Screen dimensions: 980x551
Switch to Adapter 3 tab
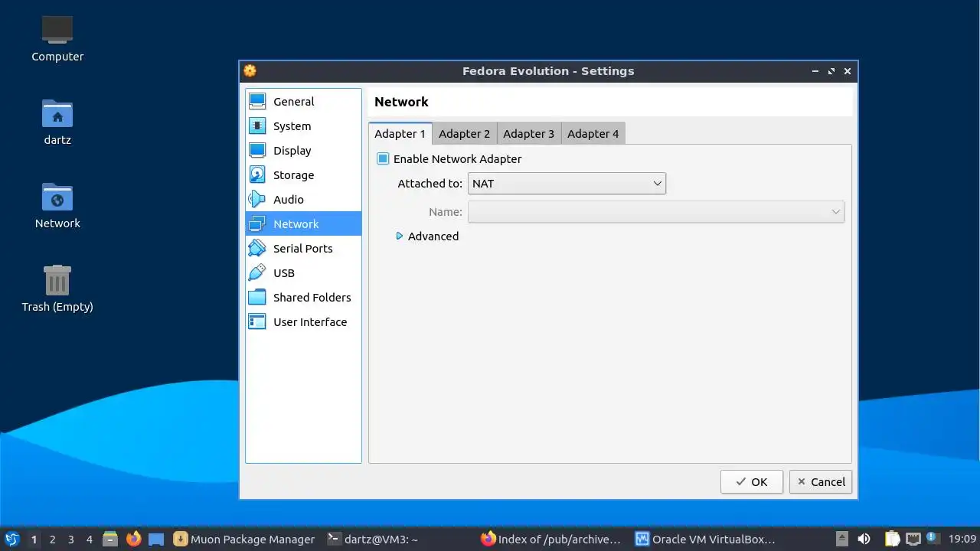point(529,133)
